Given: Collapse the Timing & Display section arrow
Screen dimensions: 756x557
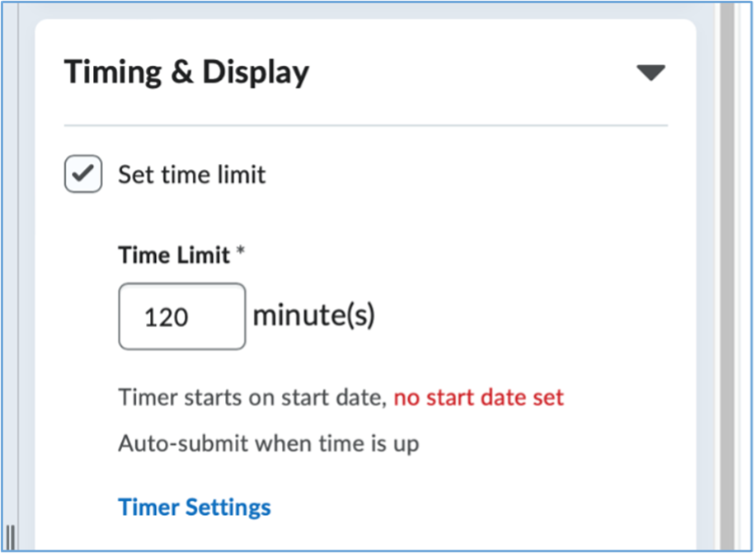Looking at the screenshot, I should 650,73.
